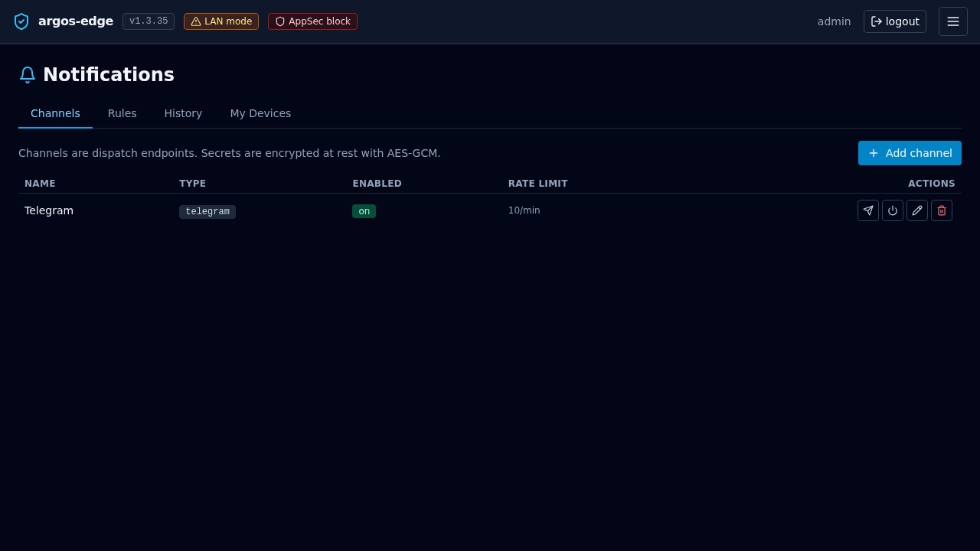The height and width of the screenshot is (551, 980).
Task: Delete the Telegram channel
Action: coord(942,210)
